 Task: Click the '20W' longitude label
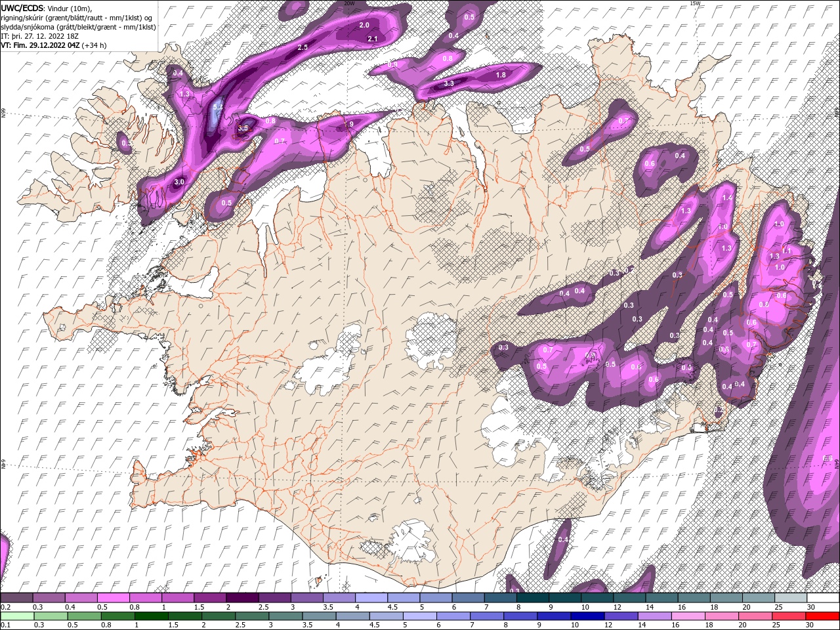(349, 3)
